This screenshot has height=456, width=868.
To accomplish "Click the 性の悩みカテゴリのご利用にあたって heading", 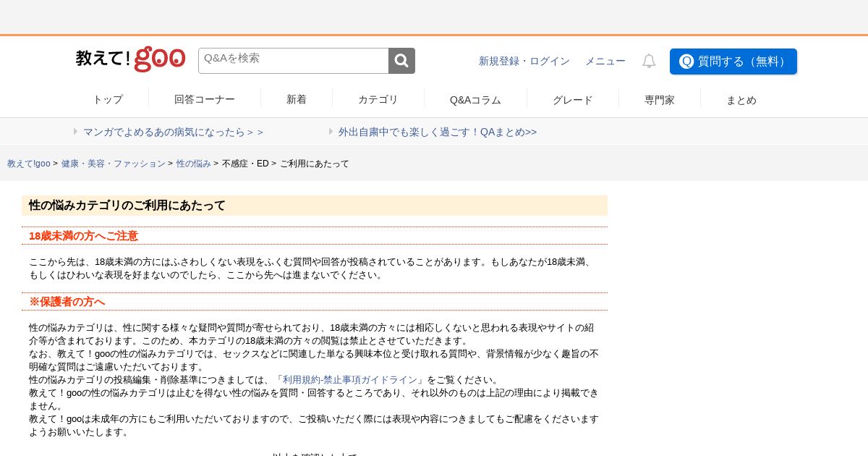I will point(315,206).
